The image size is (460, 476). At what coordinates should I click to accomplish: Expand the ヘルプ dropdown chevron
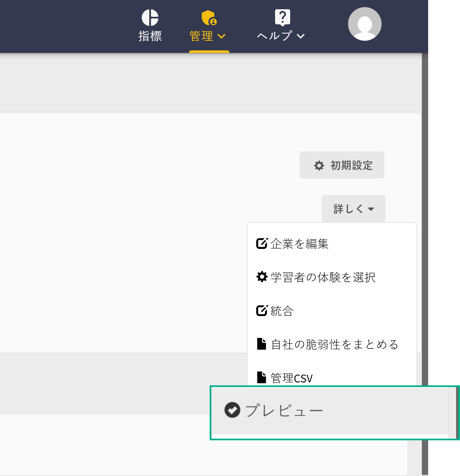[301, 37]
